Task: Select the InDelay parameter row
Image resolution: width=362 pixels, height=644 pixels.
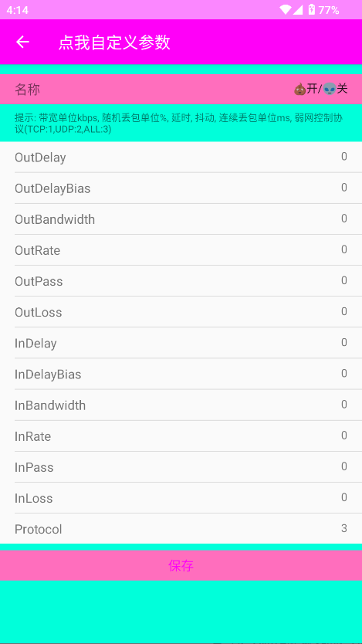Action: point(181,343)
